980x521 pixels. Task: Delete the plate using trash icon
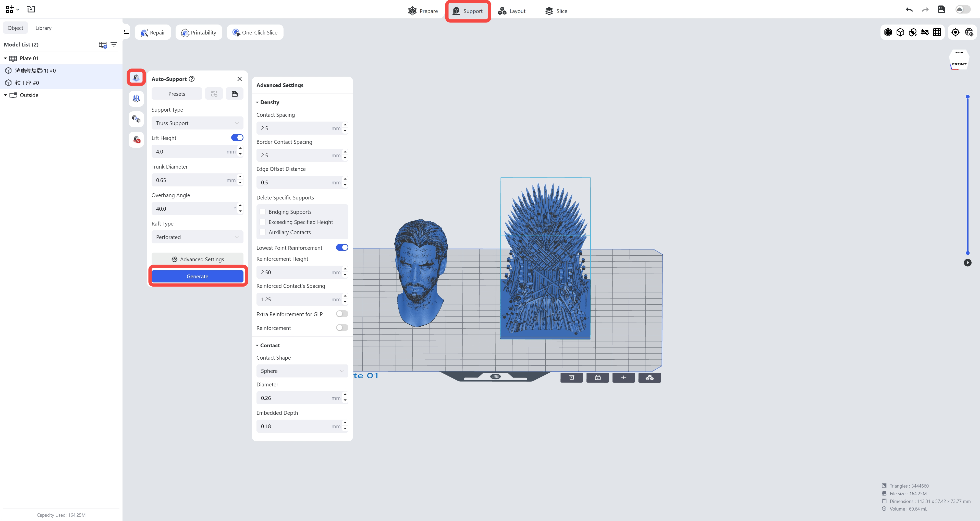571,377
